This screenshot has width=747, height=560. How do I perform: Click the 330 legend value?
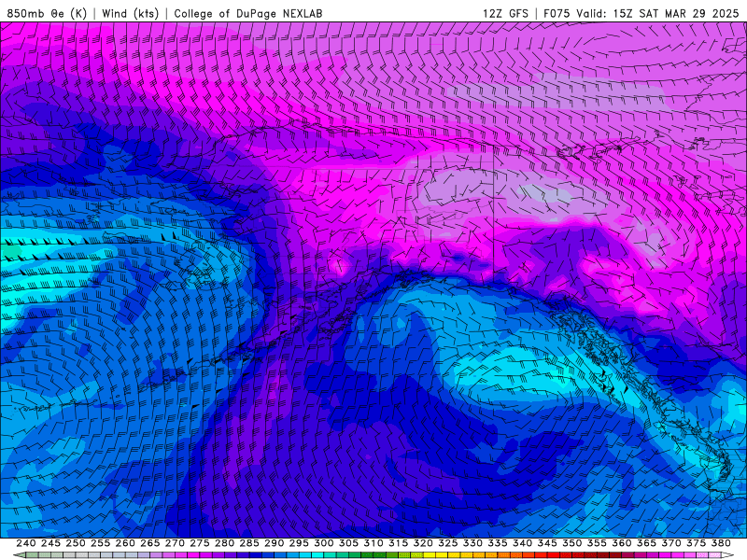(472, 543)
